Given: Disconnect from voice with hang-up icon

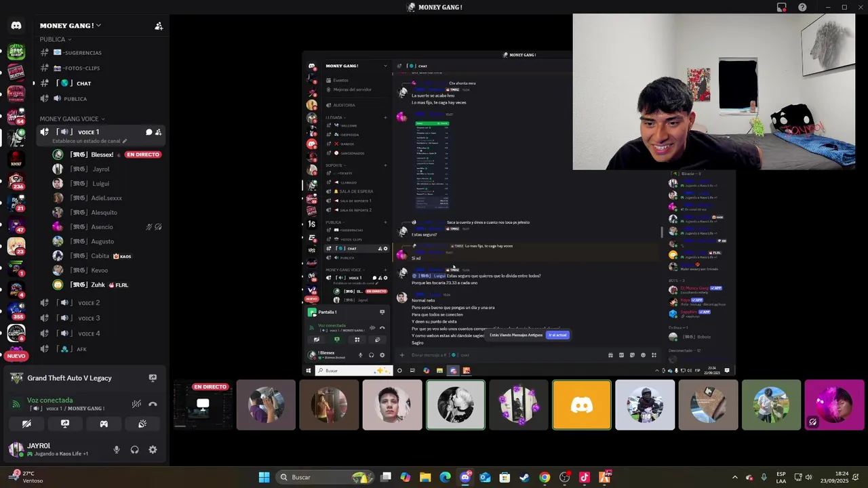Looking at the screenshot, I should click(x=153, y=404).
